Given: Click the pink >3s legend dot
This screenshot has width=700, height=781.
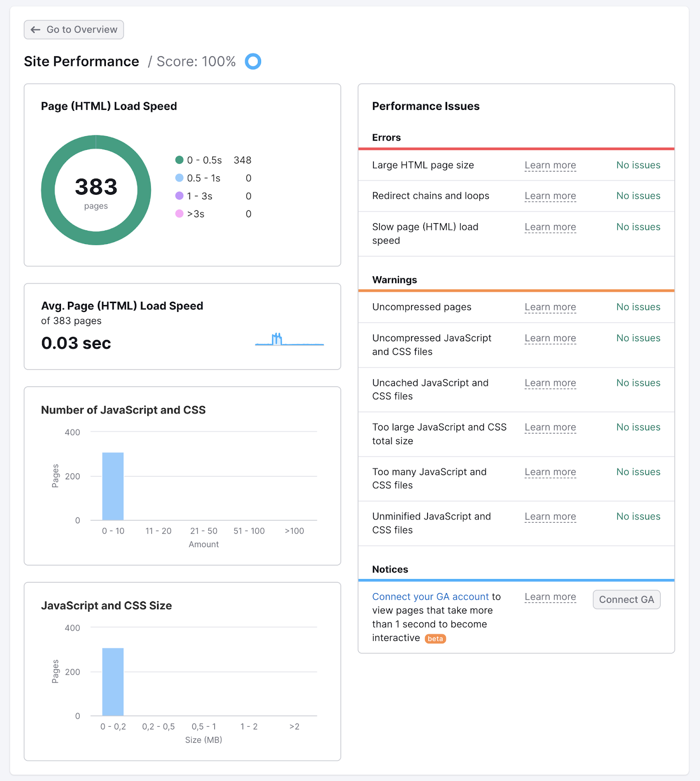Looking at the screenshot, I should [179, 214].
